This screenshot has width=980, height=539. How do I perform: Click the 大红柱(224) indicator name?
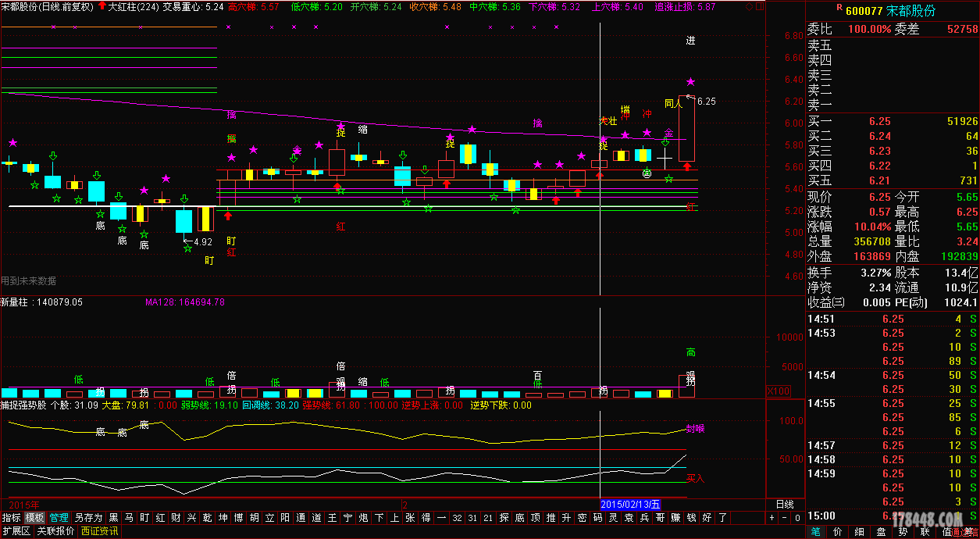pyautogui.click(x=134, y=6)
